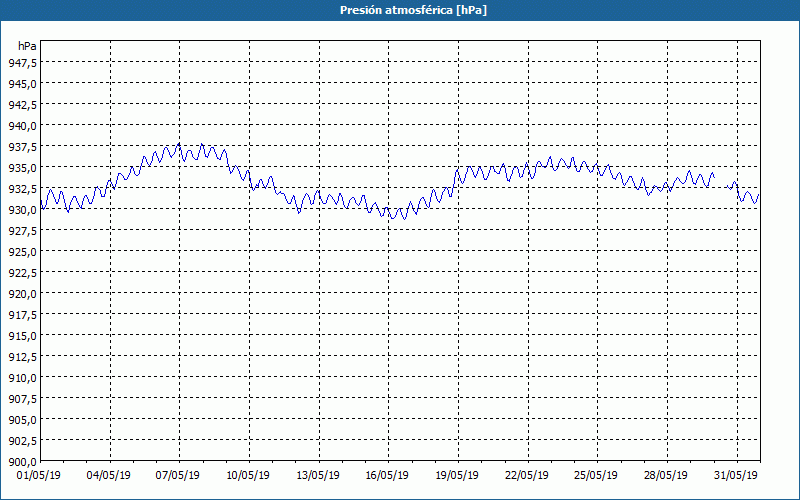
Task: Select the 915,0 y-axis label
Action: point(23,336)
